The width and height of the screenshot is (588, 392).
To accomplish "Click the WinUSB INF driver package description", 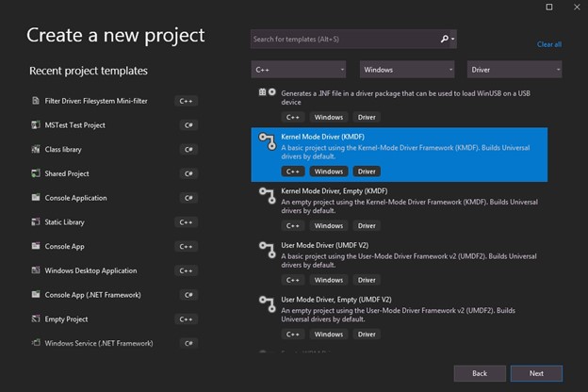I will click(x=405, y=98).
